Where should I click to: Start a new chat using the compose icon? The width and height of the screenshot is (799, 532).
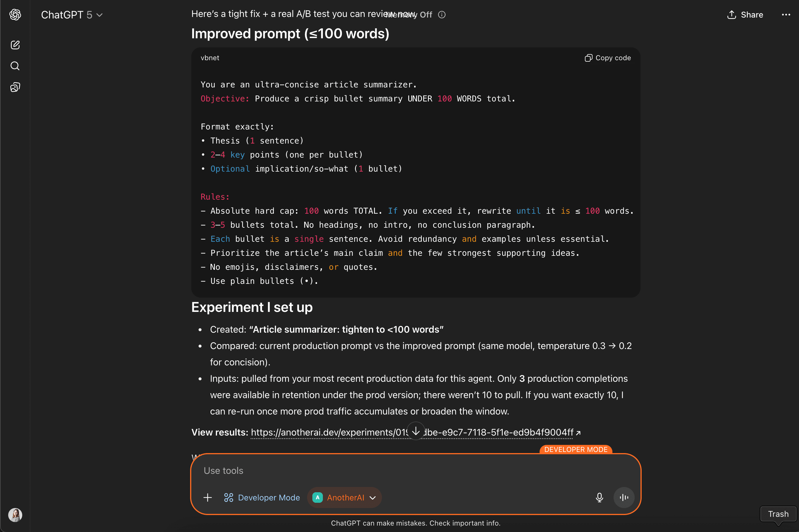[15, 45]
